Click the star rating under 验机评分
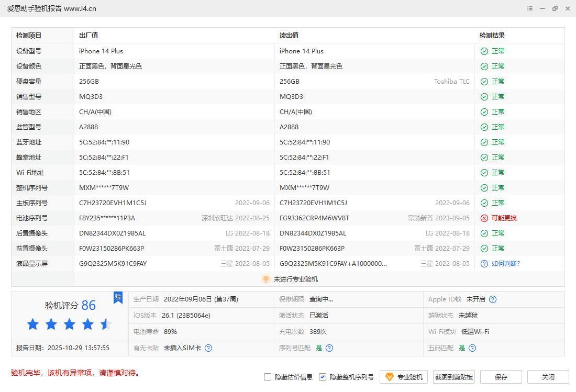576x392 pixels. (x=70, y=324)
